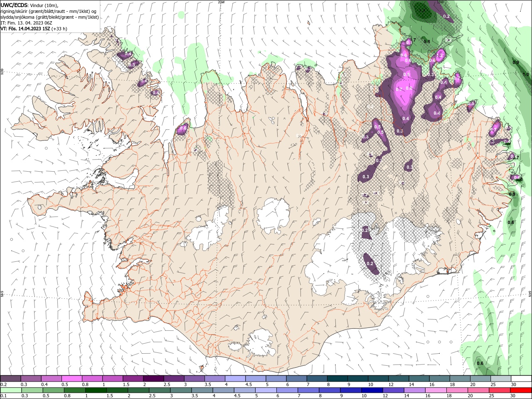Screen dimensions: 532x399
Task: Click the palest green 0.1 rain legend swatch
Action: 11,390
